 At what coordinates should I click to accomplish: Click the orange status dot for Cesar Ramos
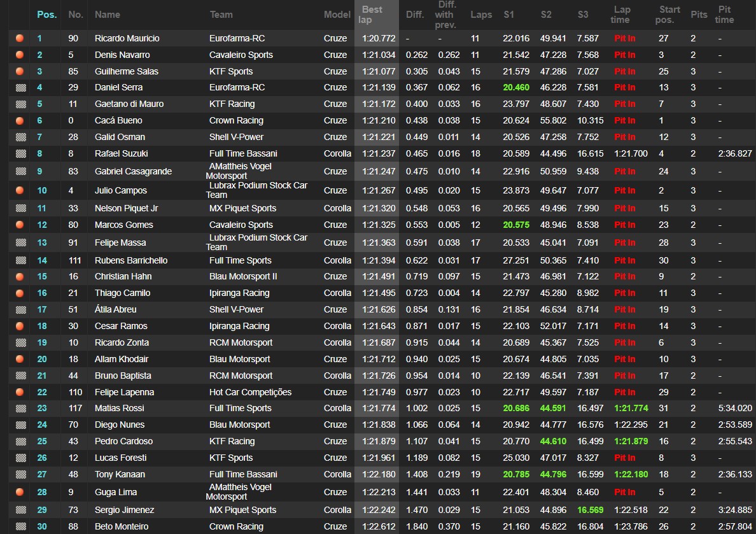[x=20, y=326]
